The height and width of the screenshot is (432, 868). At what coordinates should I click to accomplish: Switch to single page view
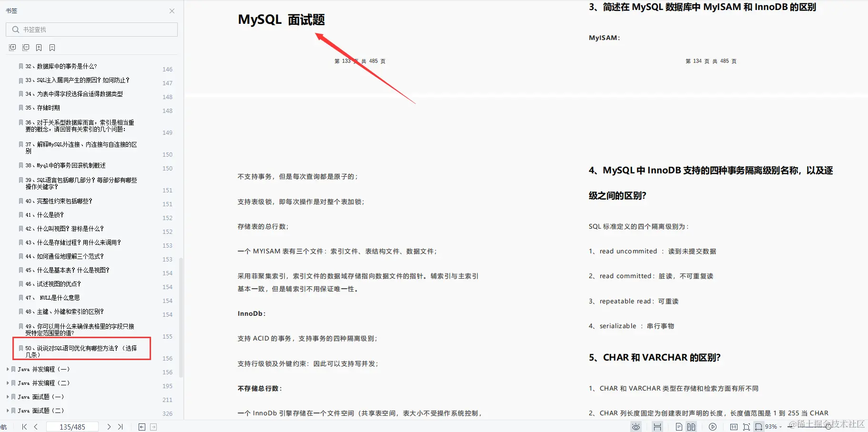pos(679,427)
